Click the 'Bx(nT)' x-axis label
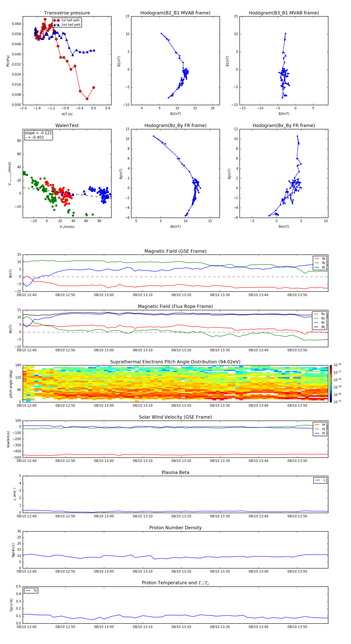The height and width of the screenshot is (644, 351). pyautogui.click(x=284, y=227)
